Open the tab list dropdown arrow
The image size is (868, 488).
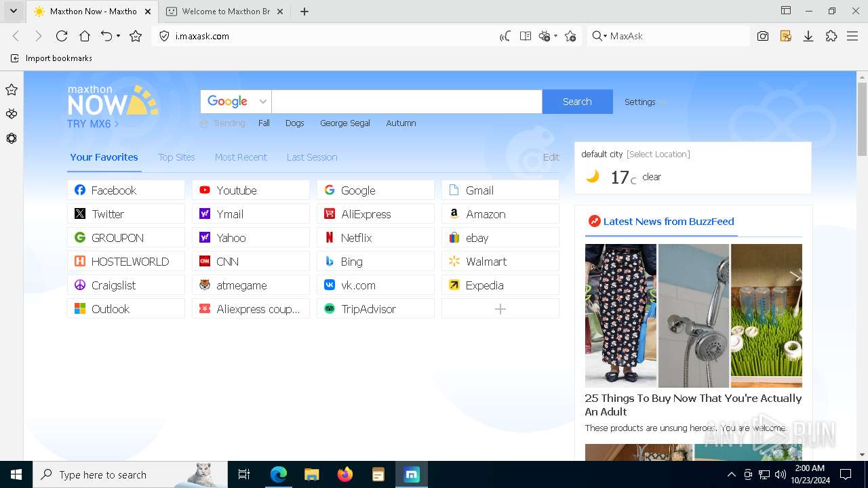pos(13,11)
